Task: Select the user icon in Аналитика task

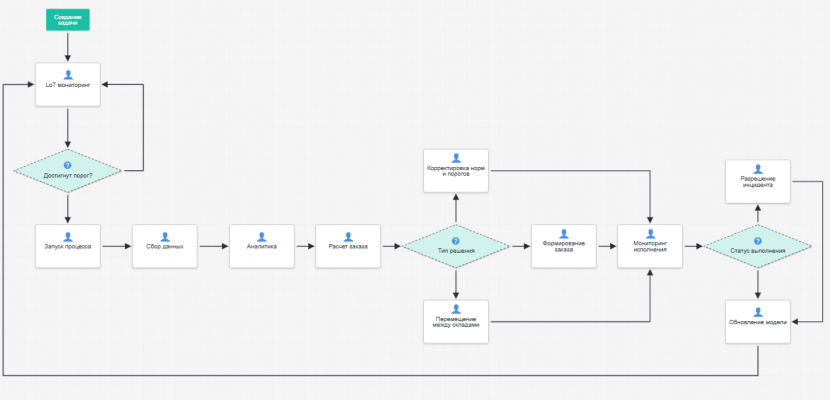Action: tap(262, 235)
